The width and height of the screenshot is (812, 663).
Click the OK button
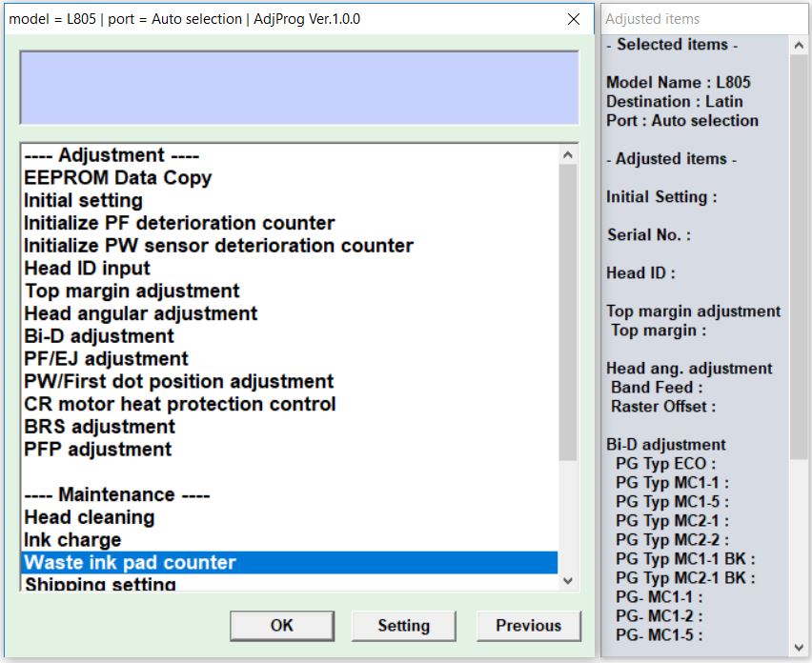coord(282,626)
